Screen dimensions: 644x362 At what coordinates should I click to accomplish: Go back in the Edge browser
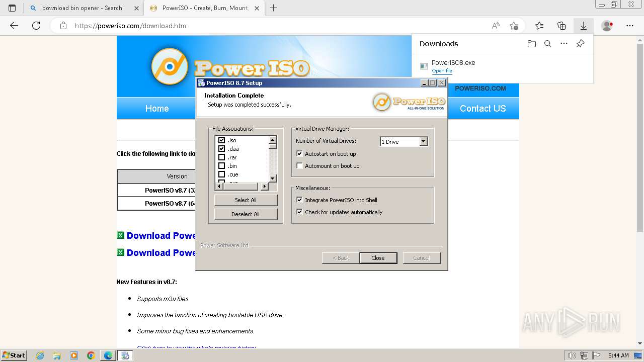(14, 26)
